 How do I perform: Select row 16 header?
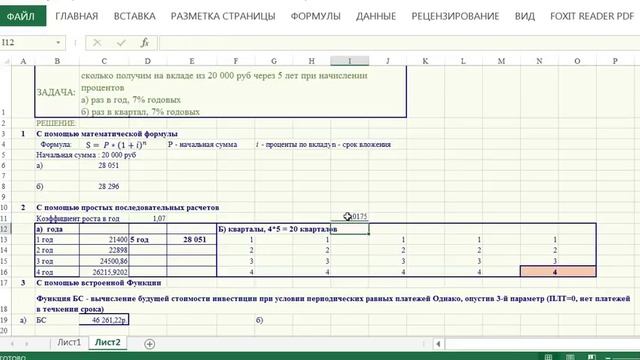[x=5, y=272]
